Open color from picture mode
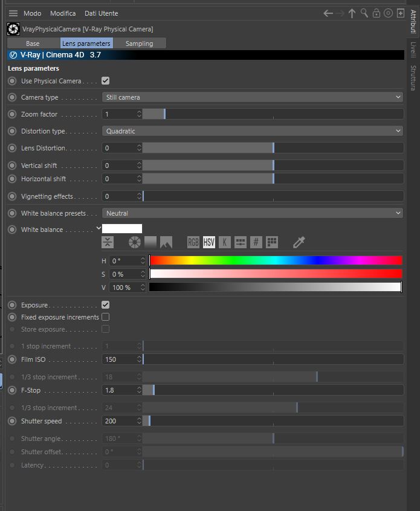The width and height of the screenshot is (420, 511). (166, 242)
